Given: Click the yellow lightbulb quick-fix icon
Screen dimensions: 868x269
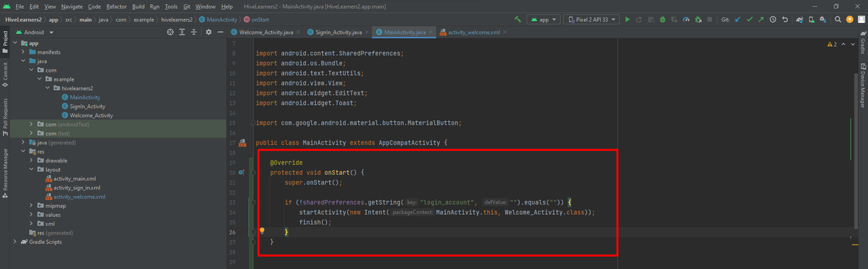Looking at the screenshot, I should 262,231.
